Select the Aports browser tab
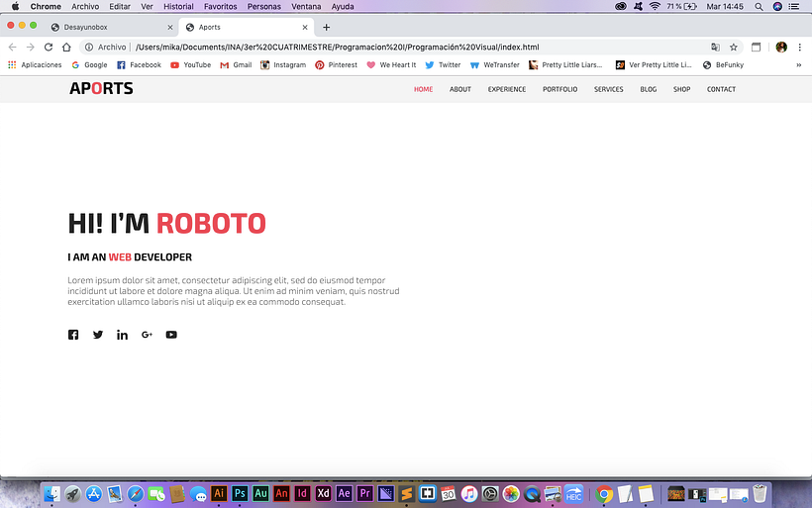 (x=247, y=28)
